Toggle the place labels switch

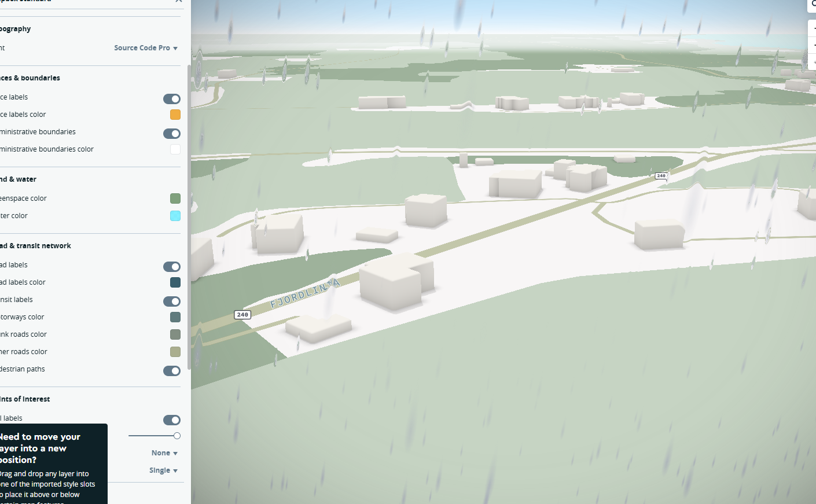tap(172, 99)
